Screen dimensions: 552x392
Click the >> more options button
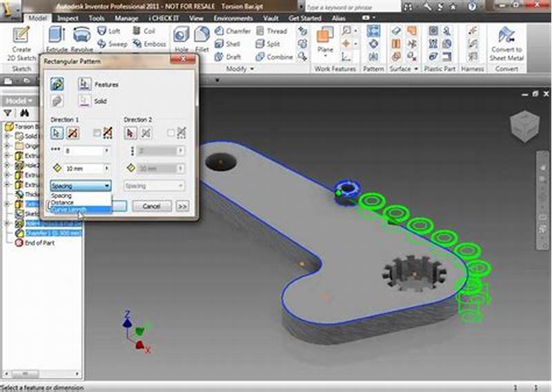click(x=182, y=206)
